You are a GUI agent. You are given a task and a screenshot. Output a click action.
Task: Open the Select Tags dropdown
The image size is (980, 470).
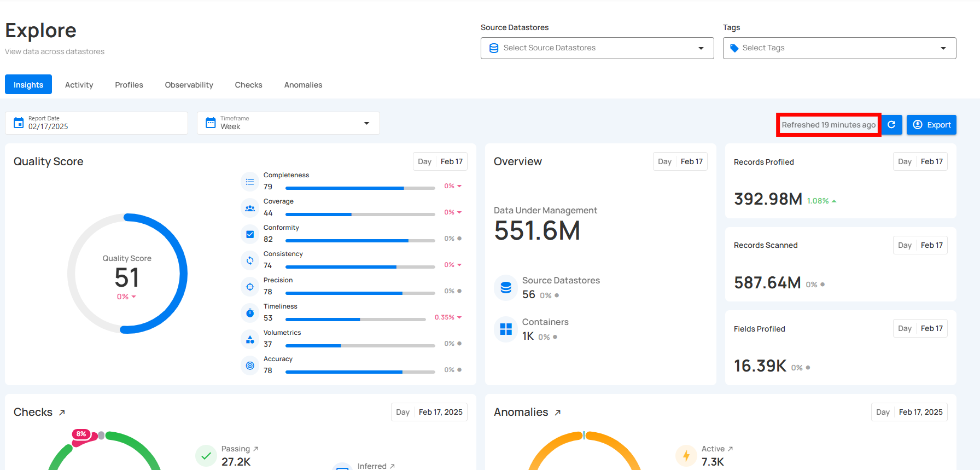pos(839,48)
